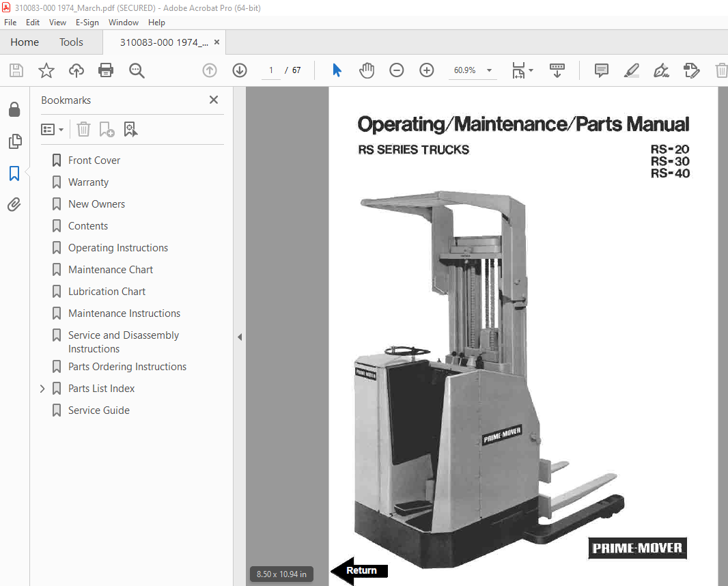
Task: Switch to the Tools tab
Action: [71, 42]
